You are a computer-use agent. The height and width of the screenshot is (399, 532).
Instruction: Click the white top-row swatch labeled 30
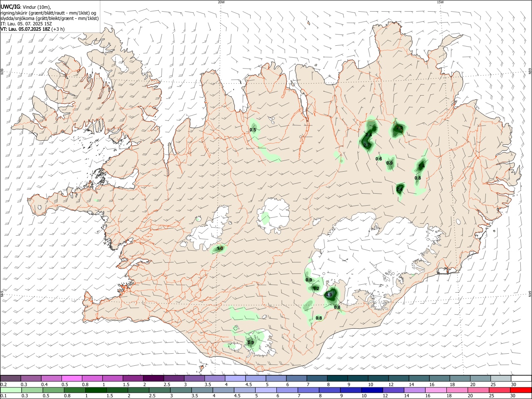pyautogui.click(x=521, y=379)
